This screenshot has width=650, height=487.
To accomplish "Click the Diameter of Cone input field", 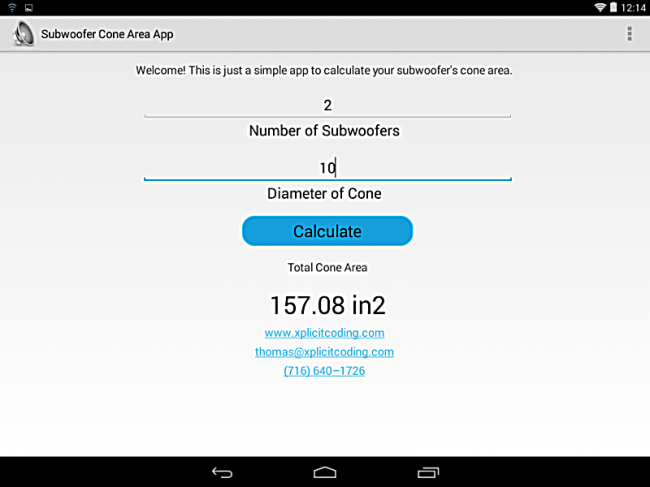I will [x=327, y=167].
